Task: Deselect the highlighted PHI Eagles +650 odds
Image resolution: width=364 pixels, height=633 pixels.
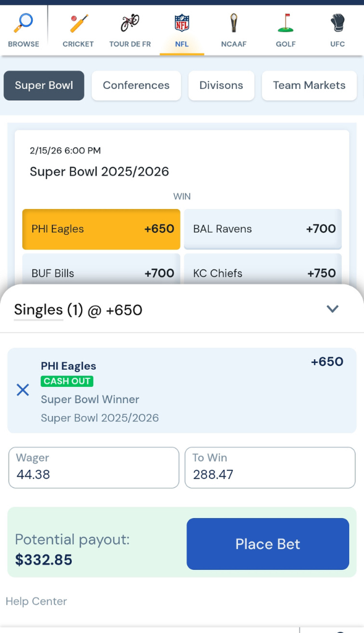Action: click(101, 229)
